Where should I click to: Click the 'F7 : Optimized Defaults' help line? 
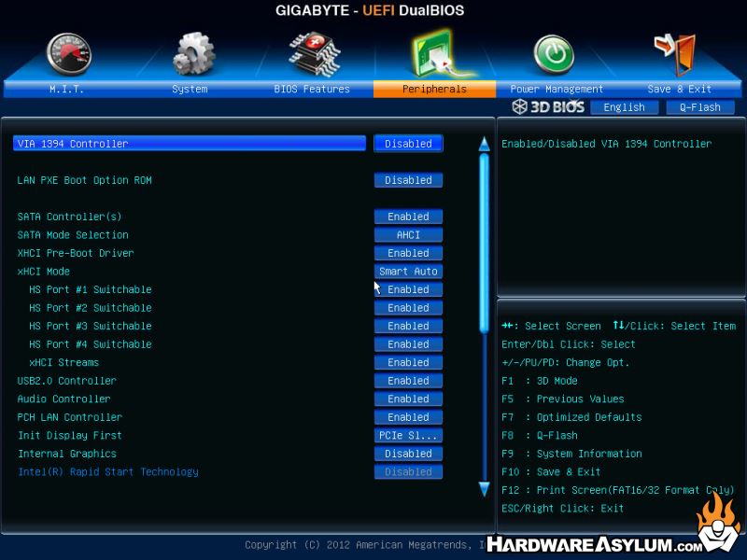(571, 417)
